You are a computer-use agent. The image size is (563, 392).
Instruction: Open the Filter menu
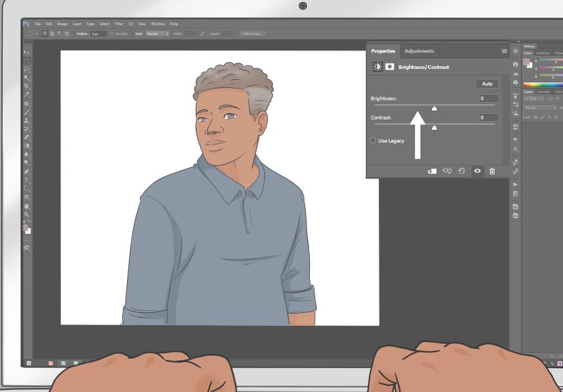coord(119,24)
